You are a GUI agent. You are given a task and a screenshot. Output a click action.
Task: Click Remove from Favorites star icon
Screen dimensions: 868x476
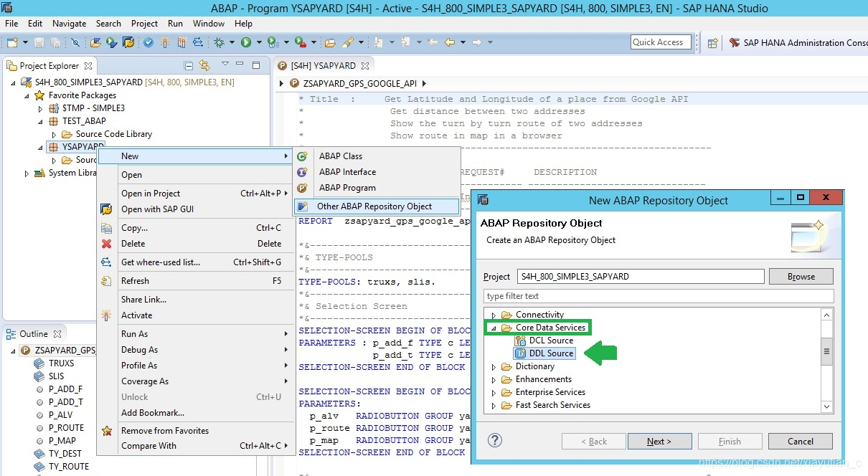107,431
